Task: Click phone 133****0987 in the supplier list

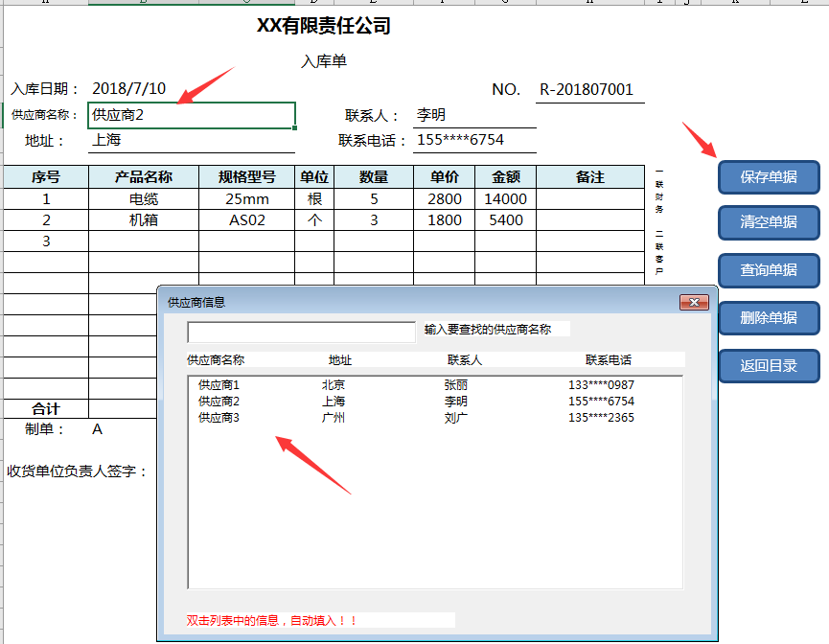Action: click(x=601, y=385)
